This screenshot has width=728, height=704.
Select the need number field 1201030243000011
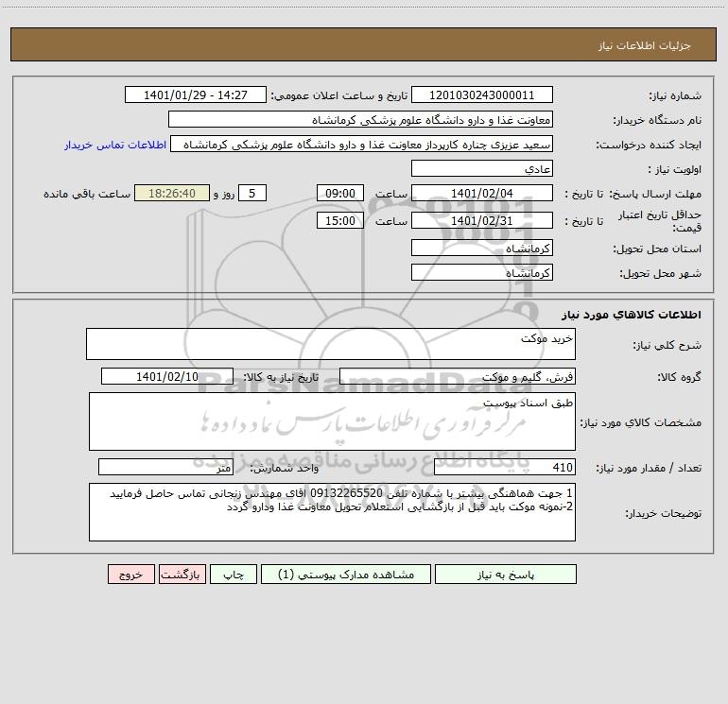point(482,95)
